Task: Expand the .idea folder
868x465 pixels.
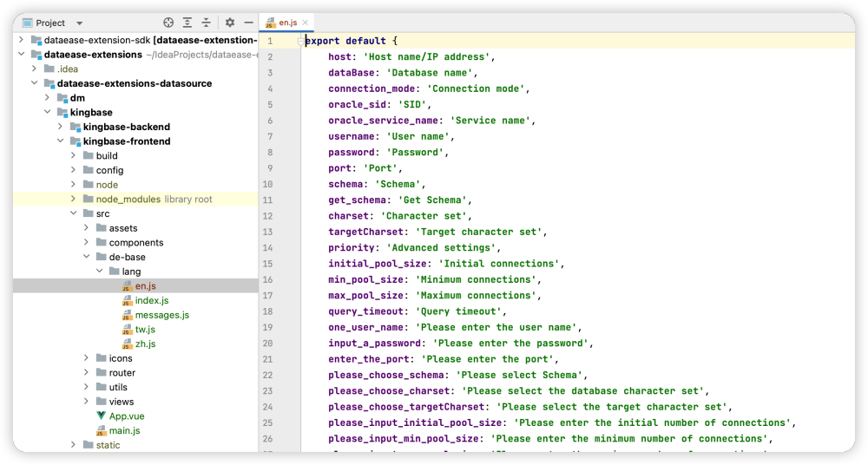Action: pyautogui.click(x=35, y=69)
